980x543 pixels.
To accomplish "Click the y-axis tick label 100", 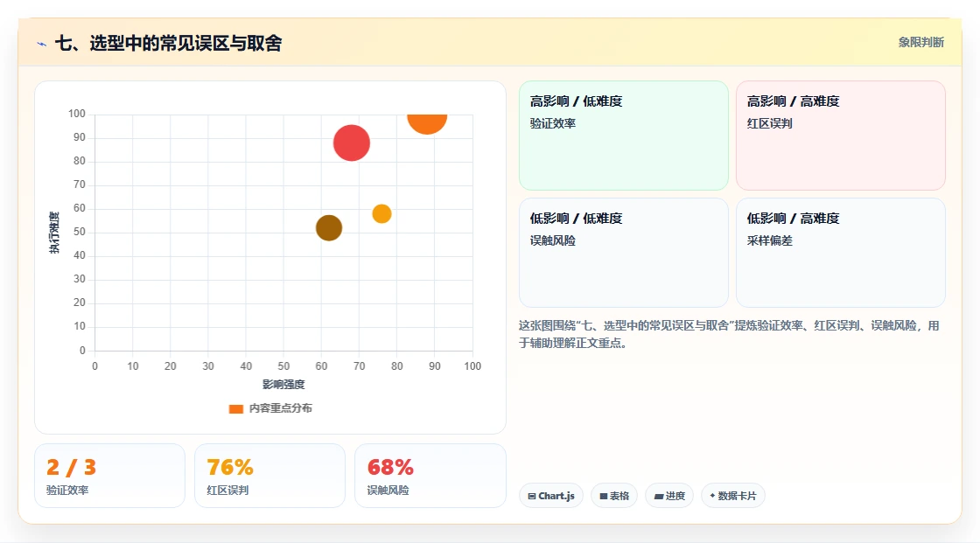I will point(77,114).
